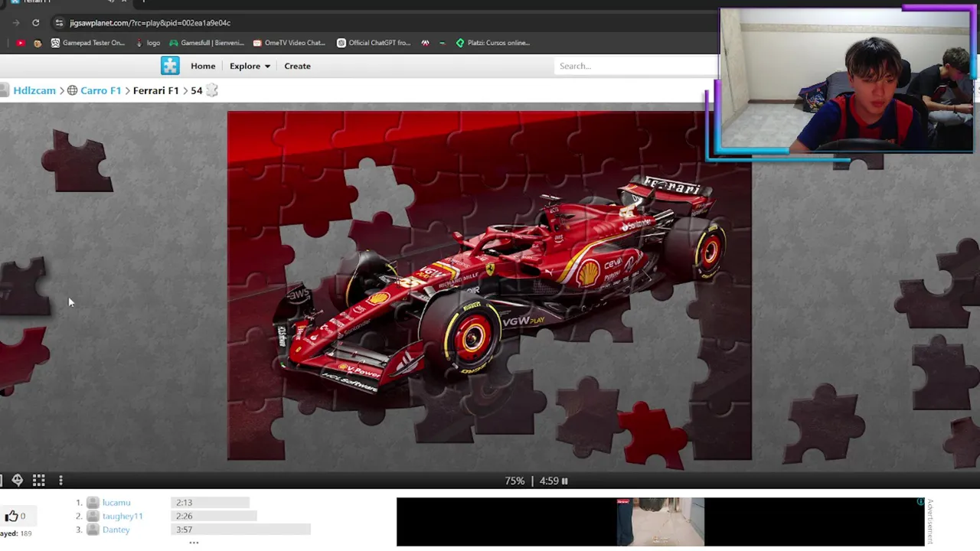Viewport: 980px width, 551px height.
Task: Click the 2:13 time for lucamu
Action: 184,503
